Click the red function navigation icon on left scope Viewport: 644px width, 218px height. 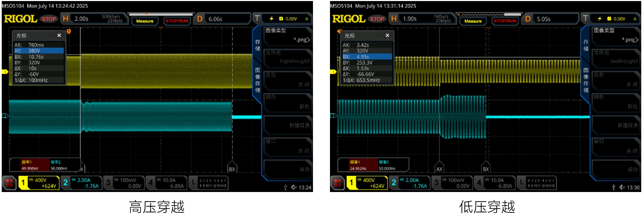click(9, 183)
